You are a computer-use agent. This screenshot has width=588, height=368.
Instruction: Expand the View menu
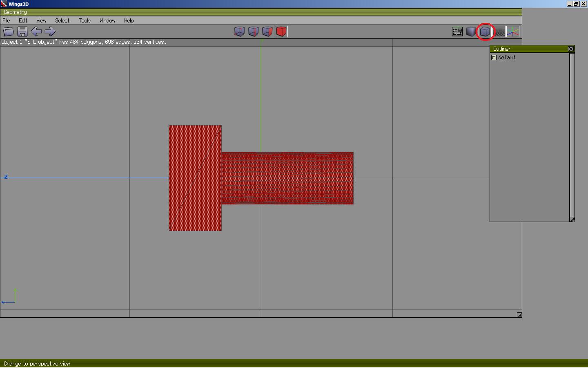[41, 20]
